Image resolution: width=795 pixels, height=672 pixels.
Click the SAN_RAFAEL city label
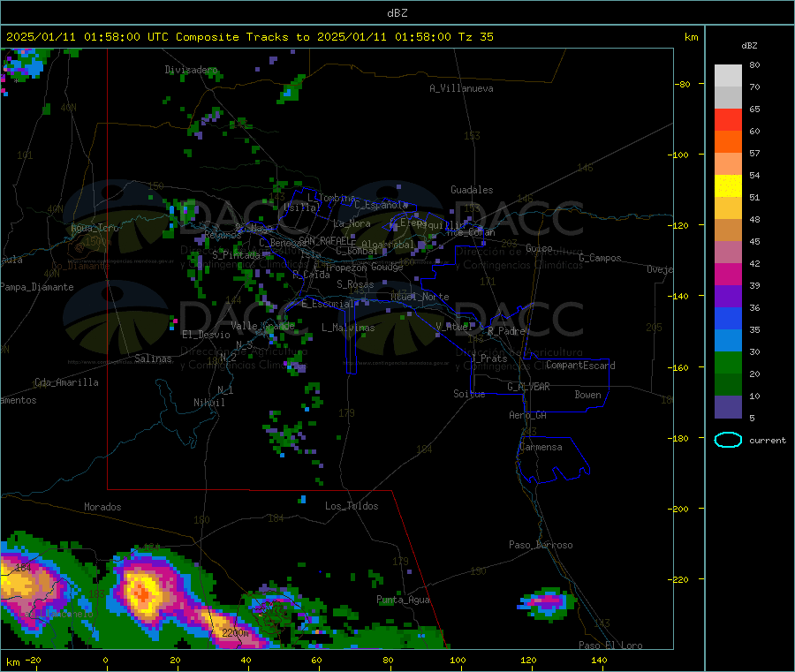(323, 240)
